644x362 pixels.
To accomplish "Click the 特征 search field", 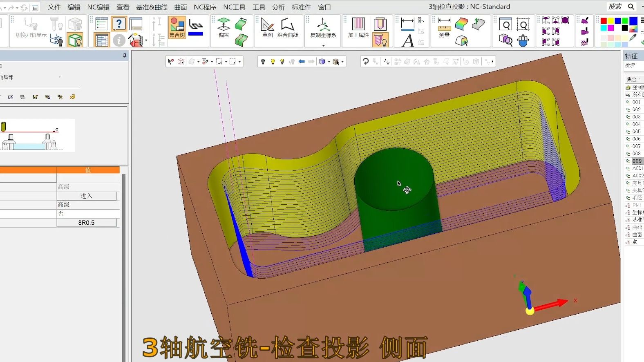I will coord(634,65).
